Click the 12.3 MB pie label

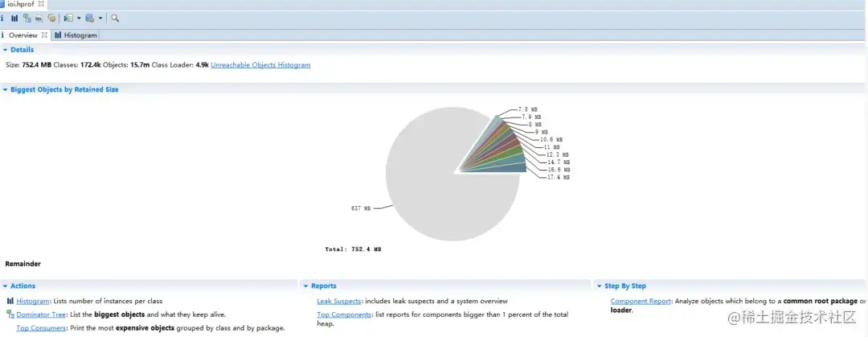(558, 154)
